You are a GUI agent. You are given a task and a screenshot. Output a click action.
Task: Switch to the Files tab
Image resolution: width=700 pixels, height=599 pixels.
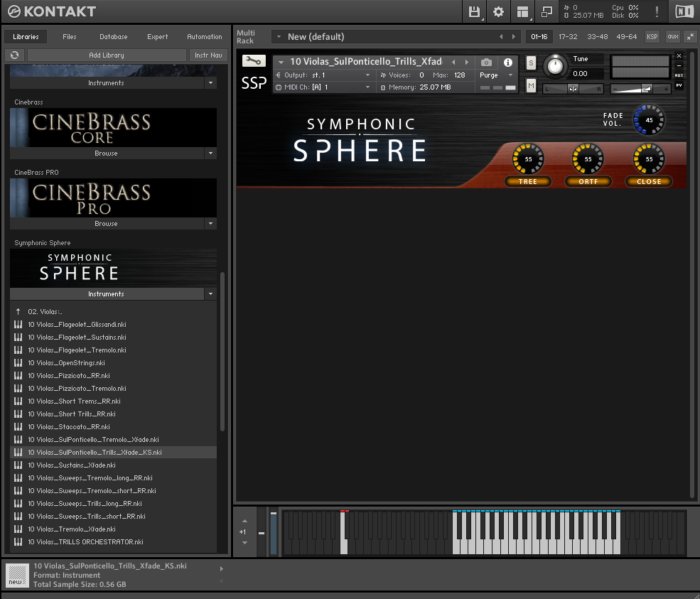click(69, 37)
